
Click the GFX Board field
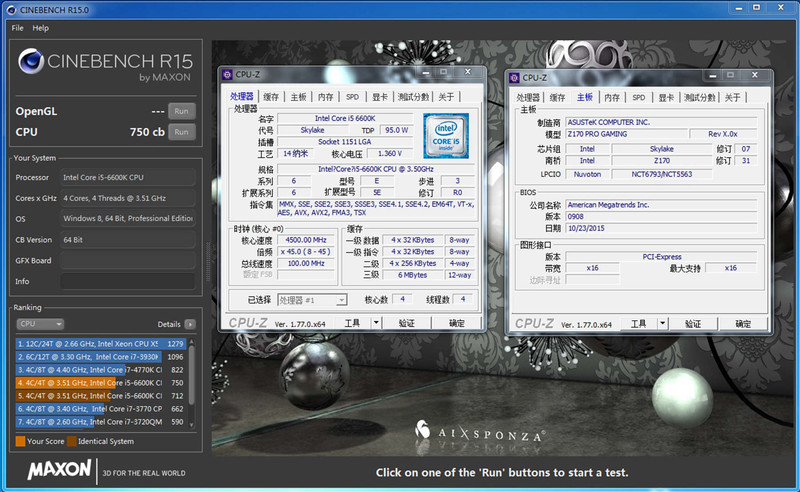point(128,260)
